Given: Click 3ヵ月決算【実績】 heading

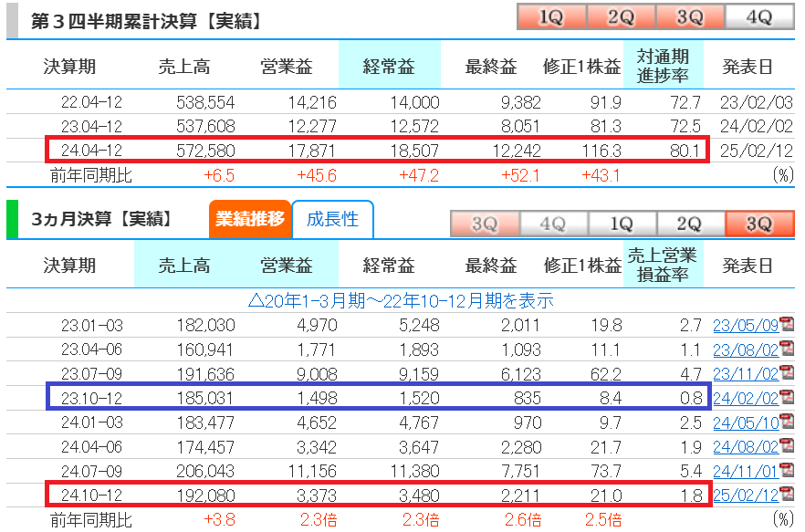Looking at the screenshot, I should (102, 219).
